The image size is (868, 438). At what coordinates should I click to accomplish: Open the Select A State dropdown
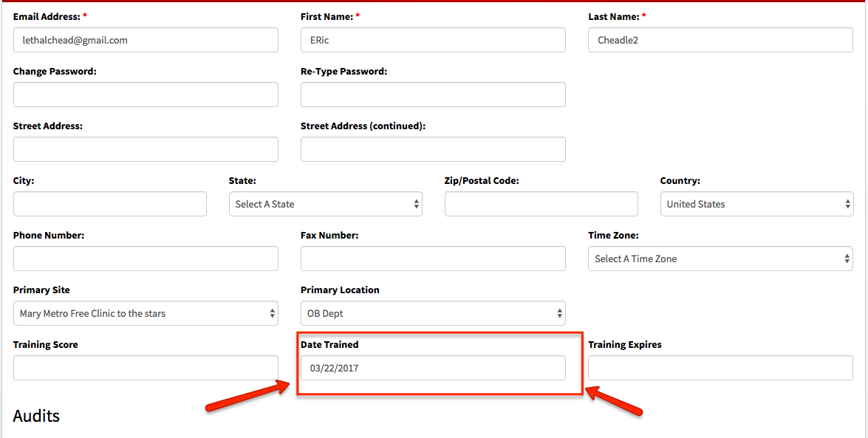[x=326, y=204]
